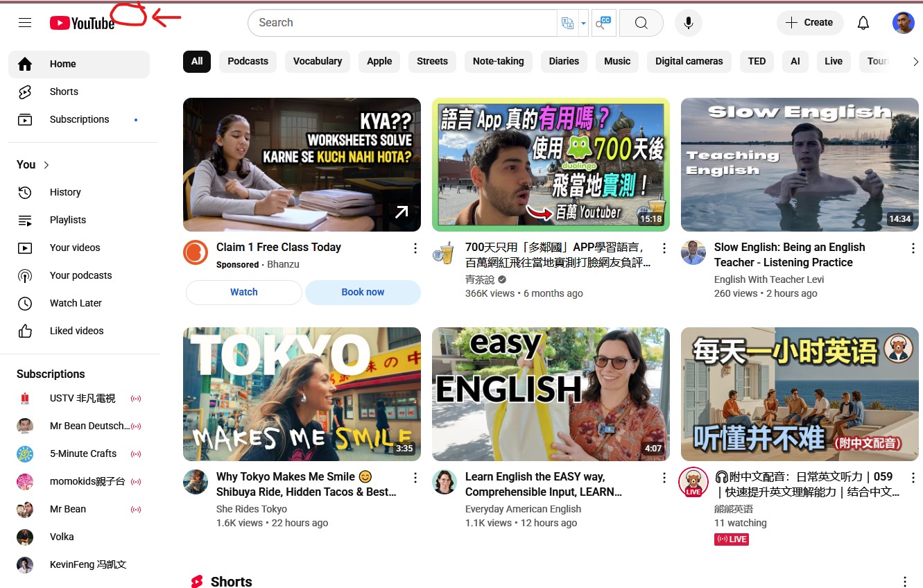Start voice search with microphone icon
The width and height of the screenshot is (923, 588).
(x=688, y=23)
